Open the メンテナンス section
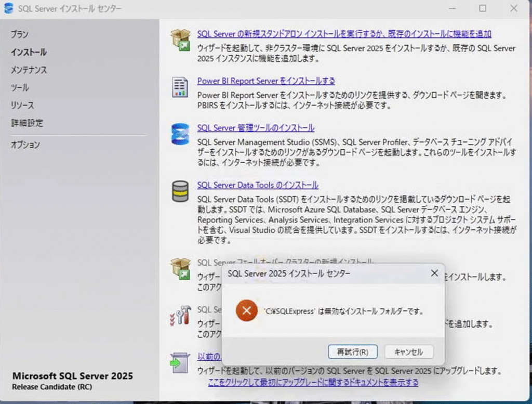 click(x=29, y=70)
